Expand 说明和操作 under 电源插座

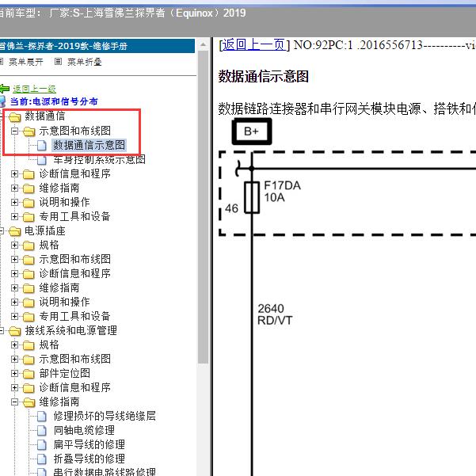pos(14,303)
